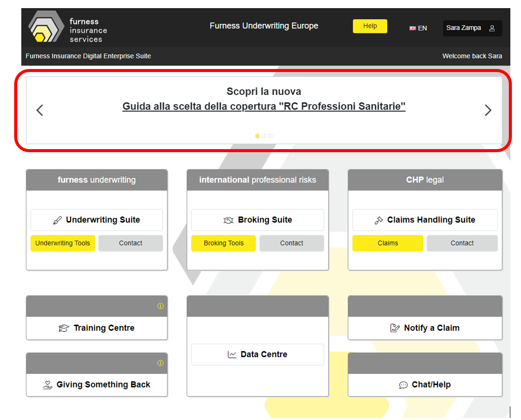The image size is (521, 420).
Task: Click the info icon on Giving Something Back card
Action: [160, 363]
